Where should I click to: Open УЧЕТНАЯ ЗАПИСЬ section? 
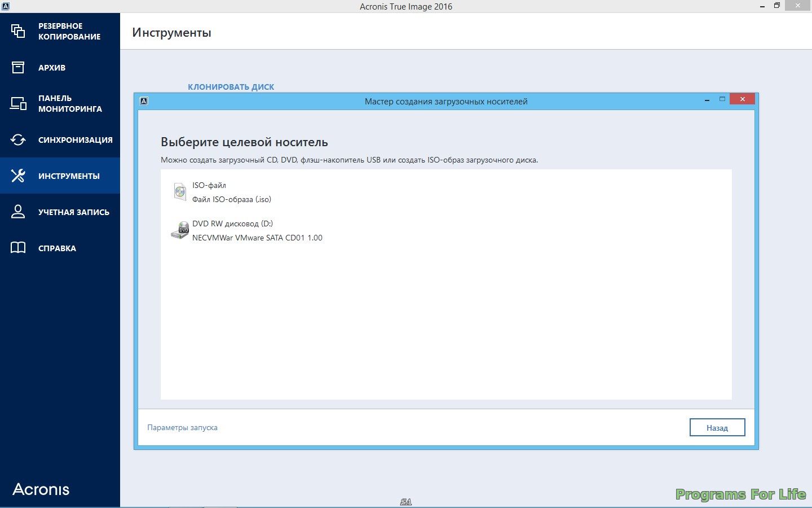point(60,212)
